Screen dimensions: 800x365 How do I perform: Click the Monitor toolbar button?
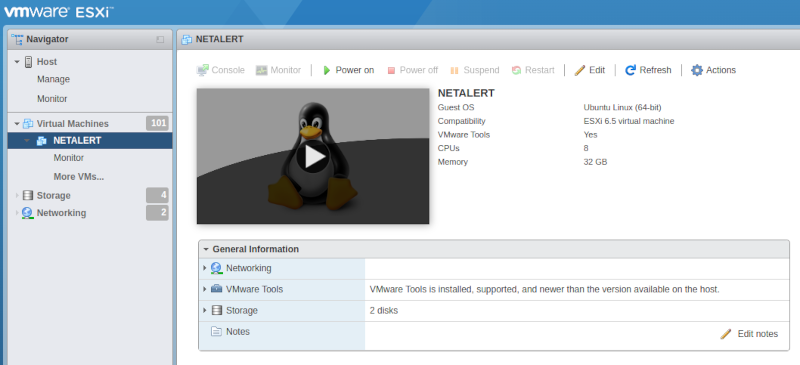[279, 70]
